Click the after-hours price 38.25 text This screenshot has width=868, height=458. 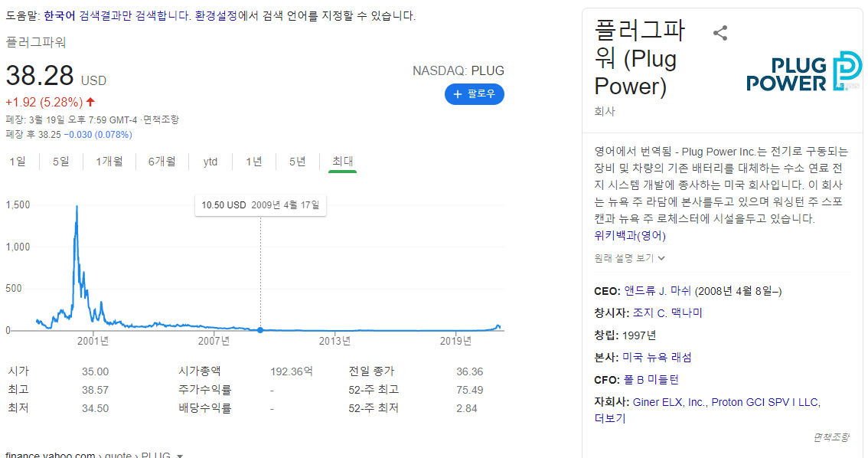[x=49, y=135]
